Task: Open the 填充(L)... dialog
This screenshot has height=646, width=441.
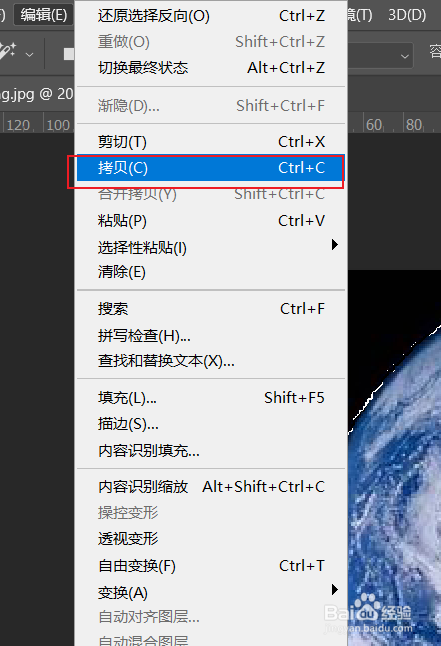Action: (x=211, y=398)
